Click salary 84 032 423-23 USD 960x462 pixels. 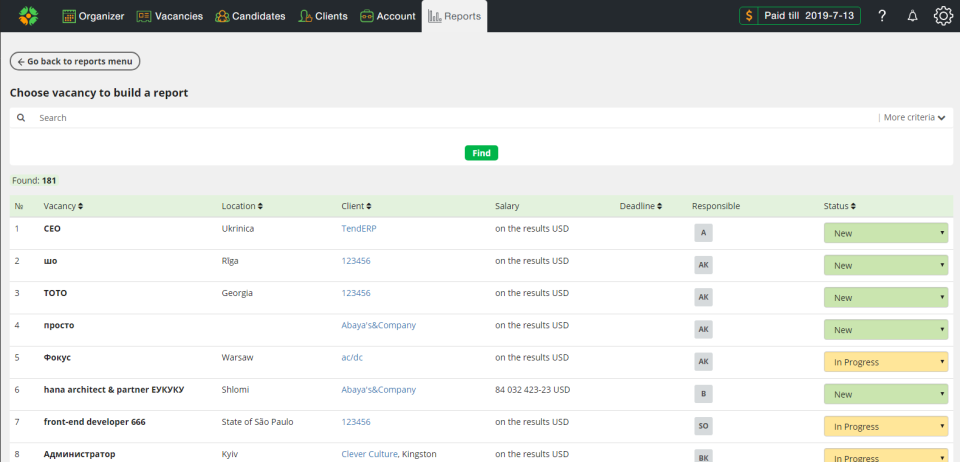tap(532, 390)
